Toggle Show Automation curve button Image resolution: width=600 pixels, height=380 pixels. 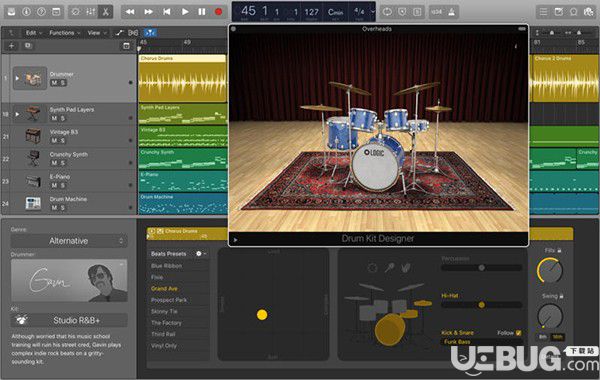[x=119, y=33]
